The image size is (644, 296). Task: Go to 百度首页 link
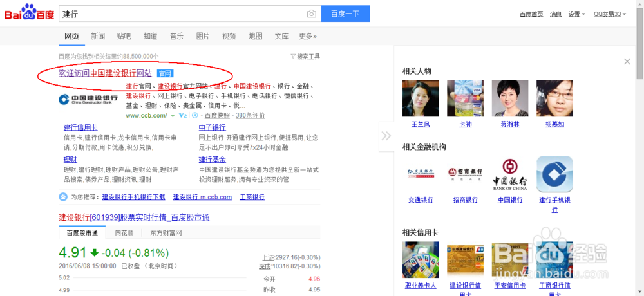click(x=531, y=14)
